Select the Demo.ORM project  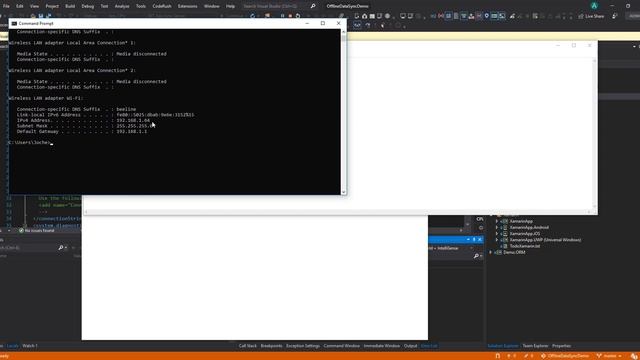[x=514, y=252]
